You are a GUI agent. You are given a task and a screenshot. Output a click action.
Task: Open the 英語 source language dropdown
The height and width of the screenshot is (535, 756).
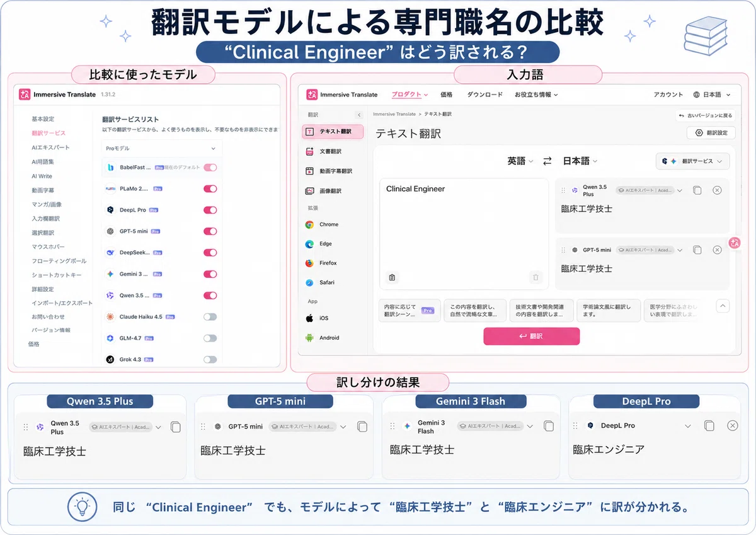(520, 161)
